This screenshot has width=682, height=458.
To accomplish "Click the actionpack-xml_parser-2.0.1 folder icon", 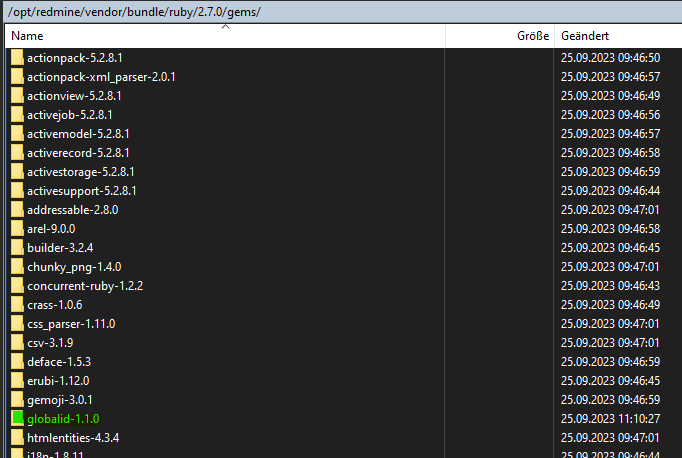I will pyautogui.click(x=17, y=77).
